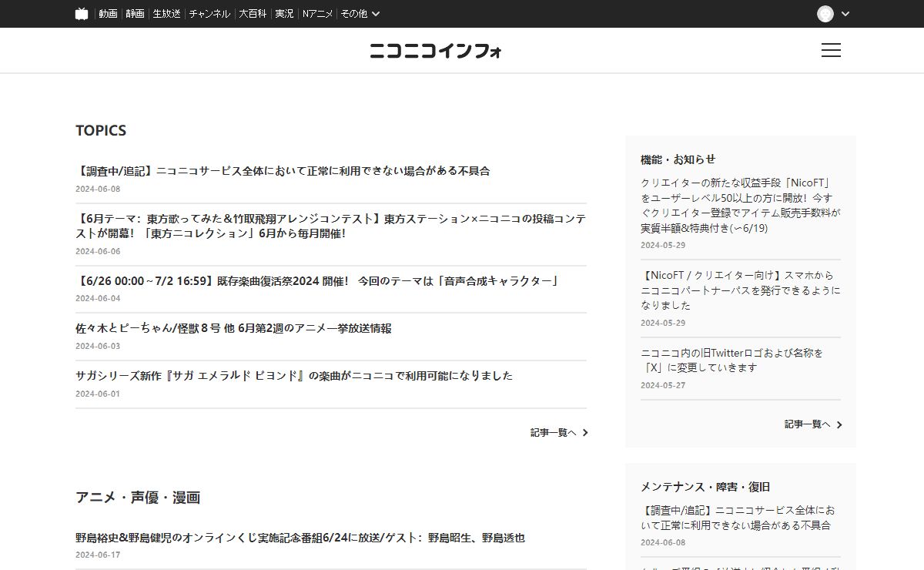
Task: Go to 機能・お知らせ 記事一覧へ link
Action: point(807,424)
